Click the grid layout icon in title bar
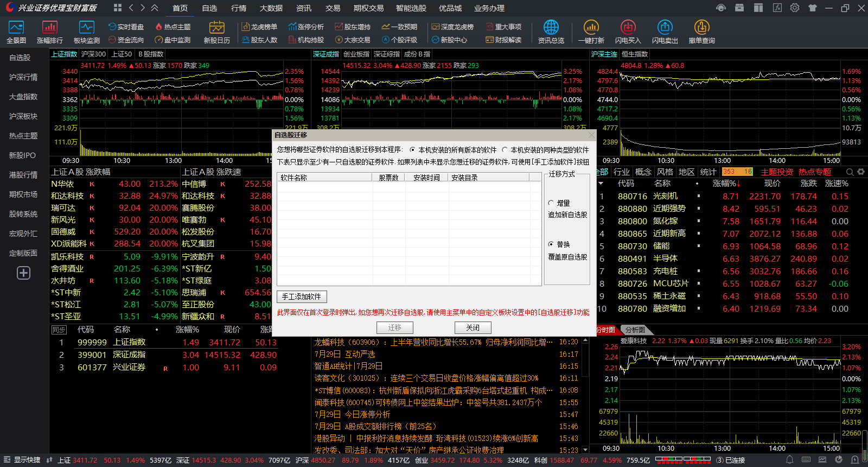This screenshot has width=868, height=467. (118, 8)
